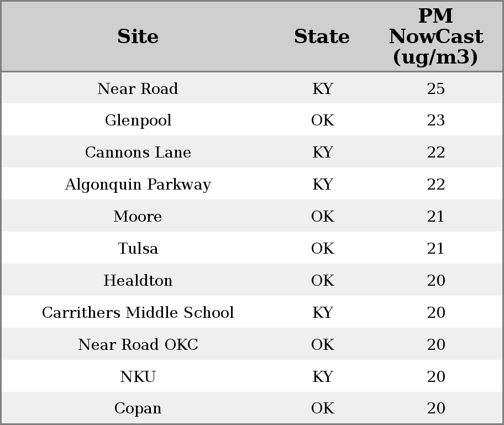Viewport: 504px width, 425px height.
Task: Select the Near Road OKC site cell
Action: point(138,345)
